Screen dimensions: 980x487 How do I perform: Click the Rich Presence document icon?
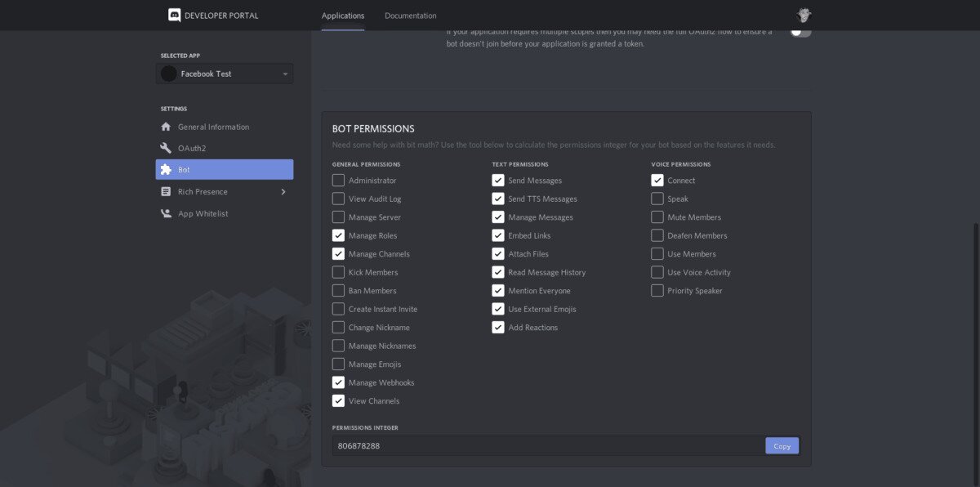pos(166,191)
